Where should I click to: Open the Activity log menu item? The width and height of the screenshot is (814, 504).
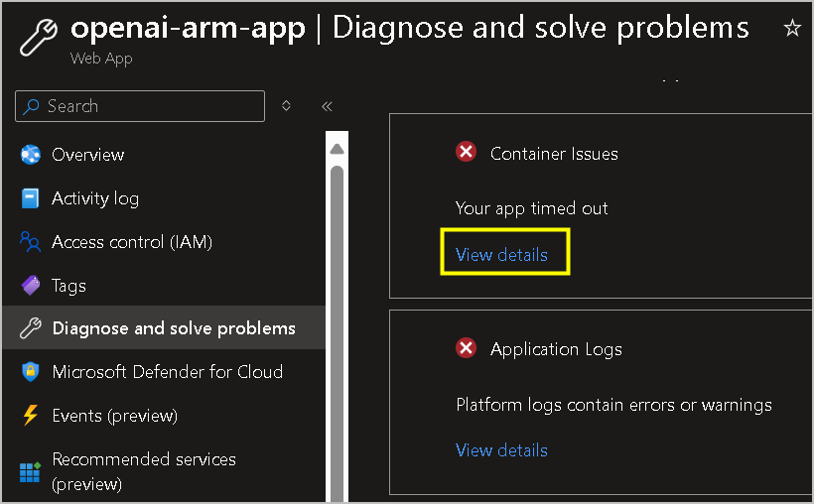[x=95, y=198]
